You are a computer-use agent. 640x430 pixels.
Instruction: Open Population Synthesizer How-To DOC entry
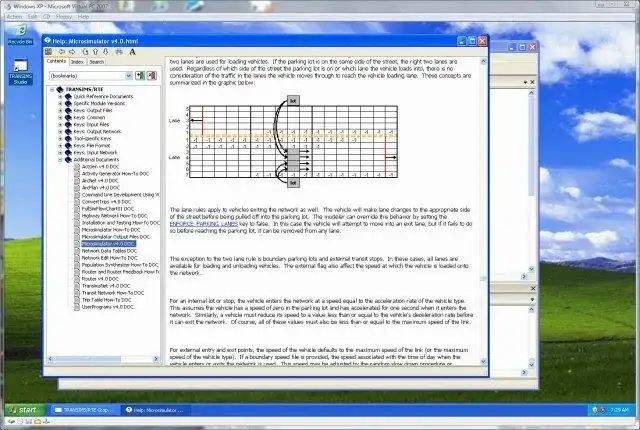(120, 265)
